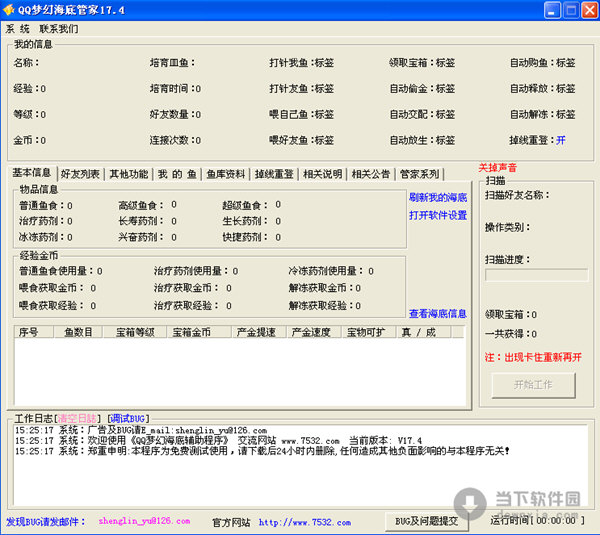The height and width of the screenshot is (535, 600).
Task: Click the 自动购鱼 :标签 status text
Action: click(543, 62)
